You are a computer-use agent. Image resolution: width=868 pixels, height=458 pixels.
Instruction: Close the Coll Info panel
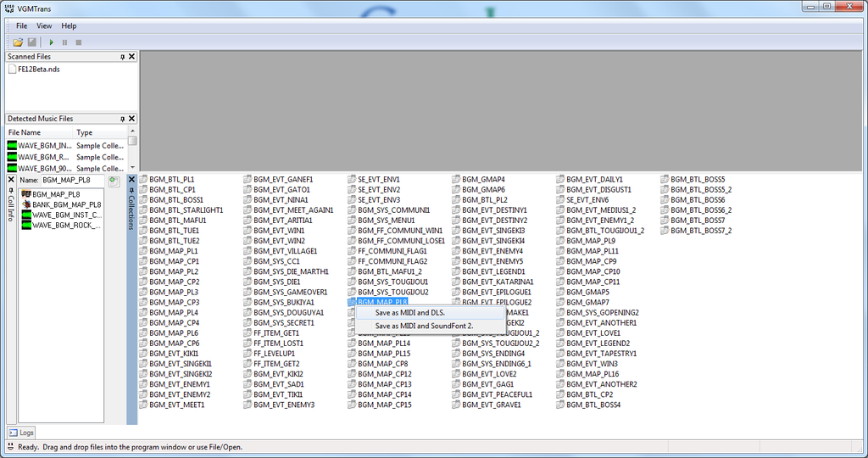(x=11, y=180)
